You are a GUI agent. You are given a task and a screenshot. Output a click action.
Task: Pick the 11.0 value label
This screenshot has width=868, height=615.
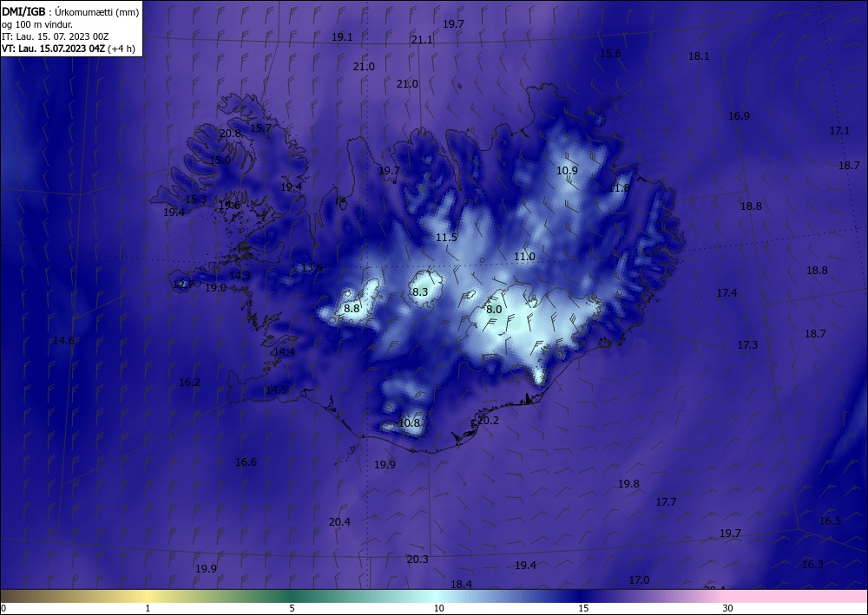point(524,257)
